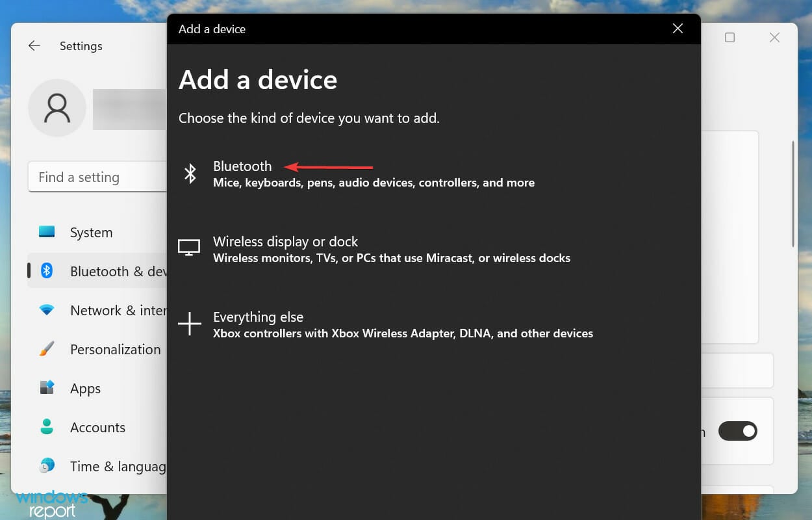
Task: Close the Add a device dialog
Action: pos(678,29)
